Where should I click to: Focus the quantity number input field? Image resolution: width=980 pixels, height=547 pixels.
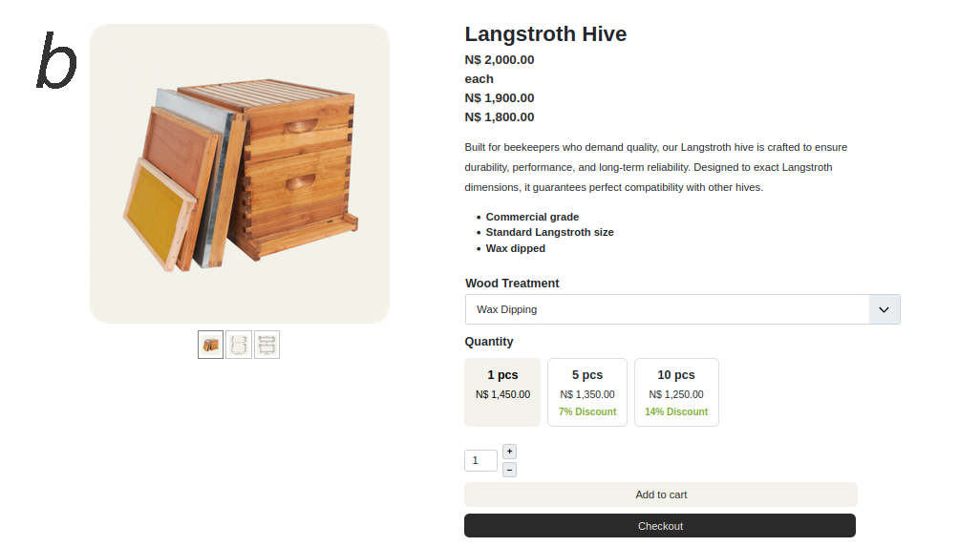coord(480,460)
